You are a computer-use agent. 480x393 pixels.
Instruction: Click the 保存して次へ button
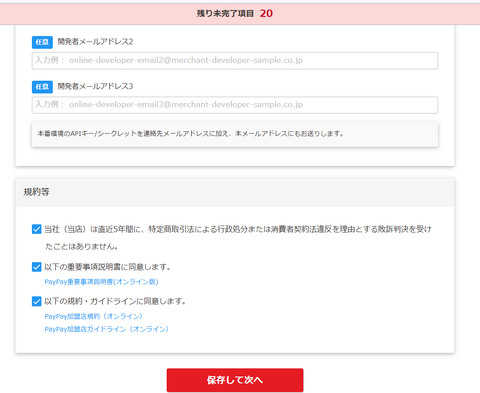click(235, 380)
